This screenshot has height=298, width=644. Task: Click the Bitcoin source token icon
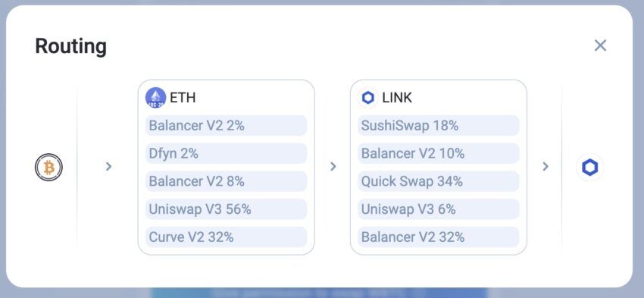(48, 168)
